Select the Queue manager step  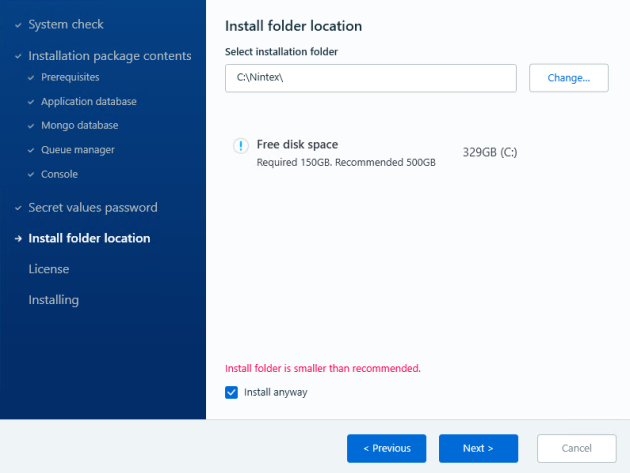click(77, 150)
